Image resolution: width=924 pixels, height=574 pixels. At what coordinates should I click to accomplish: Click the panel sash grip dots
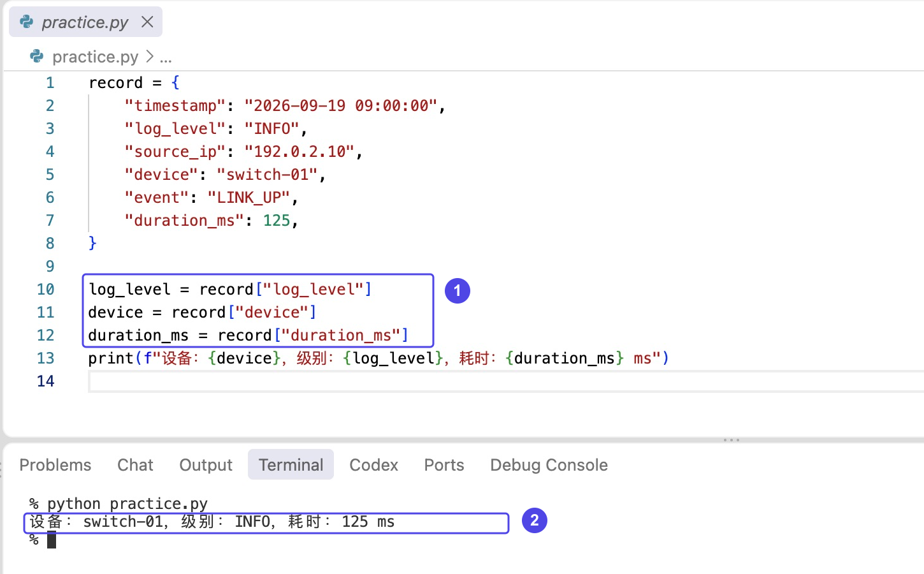(x=731, y=440)
